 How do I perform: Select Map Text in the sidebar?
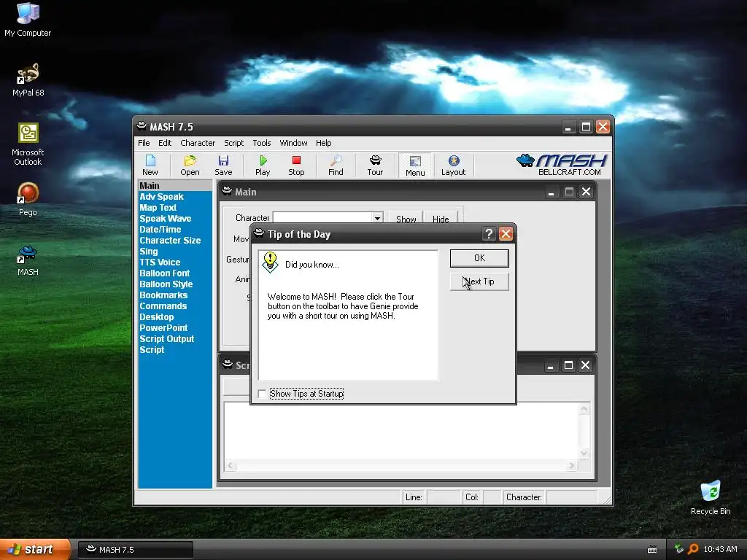click(x=158, y=208)
